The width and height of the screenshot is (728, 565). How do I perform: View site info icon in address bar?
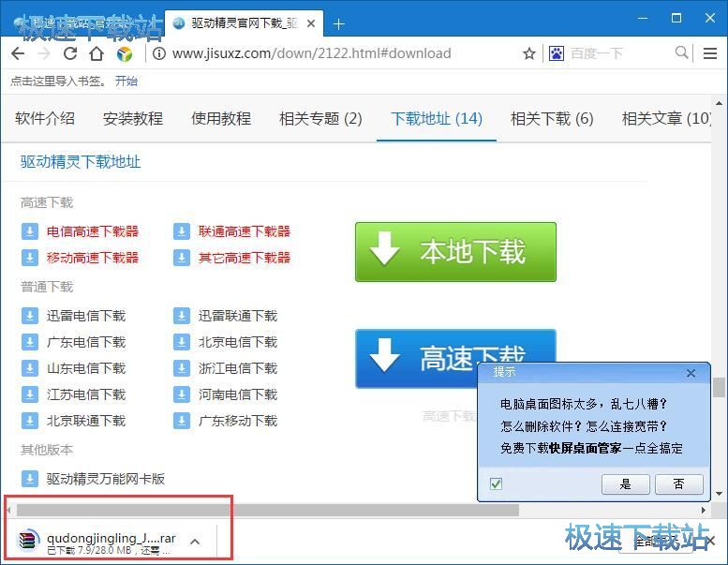(158, 53)
